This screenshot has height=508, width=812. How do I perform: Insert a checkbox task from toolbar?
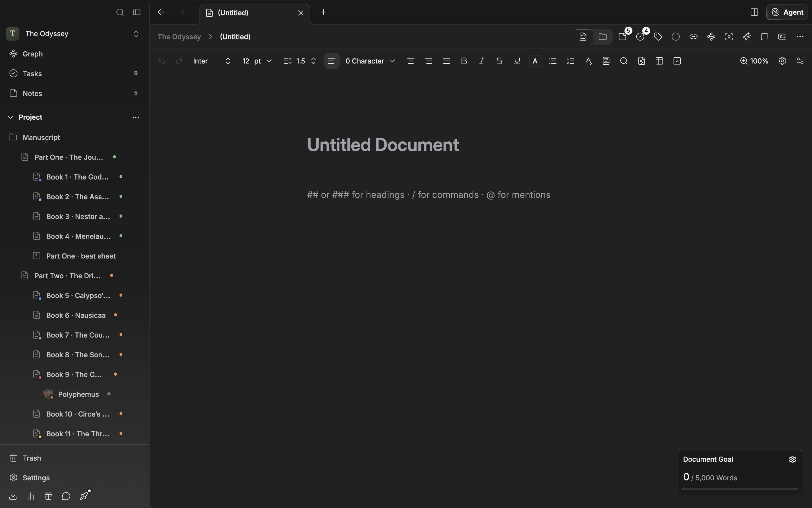click(678, 61)
